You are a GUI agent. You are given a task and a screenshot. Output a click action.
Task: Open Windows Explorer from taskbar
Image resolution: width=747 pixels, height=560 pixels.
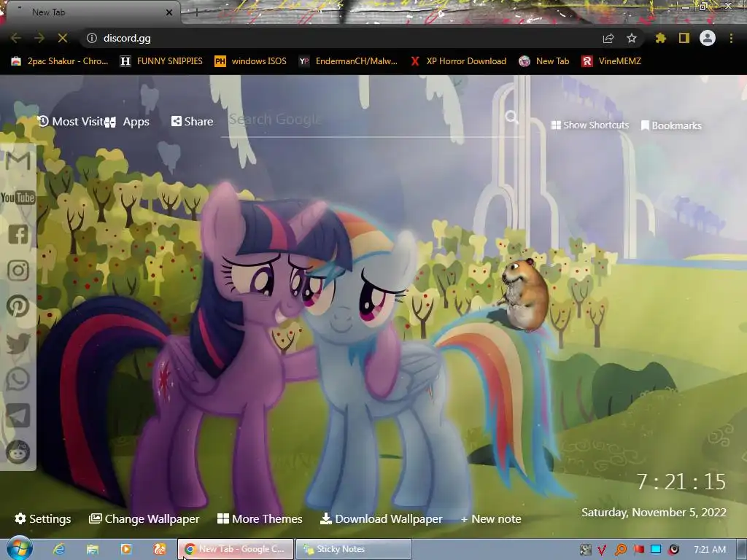[93, 549]
